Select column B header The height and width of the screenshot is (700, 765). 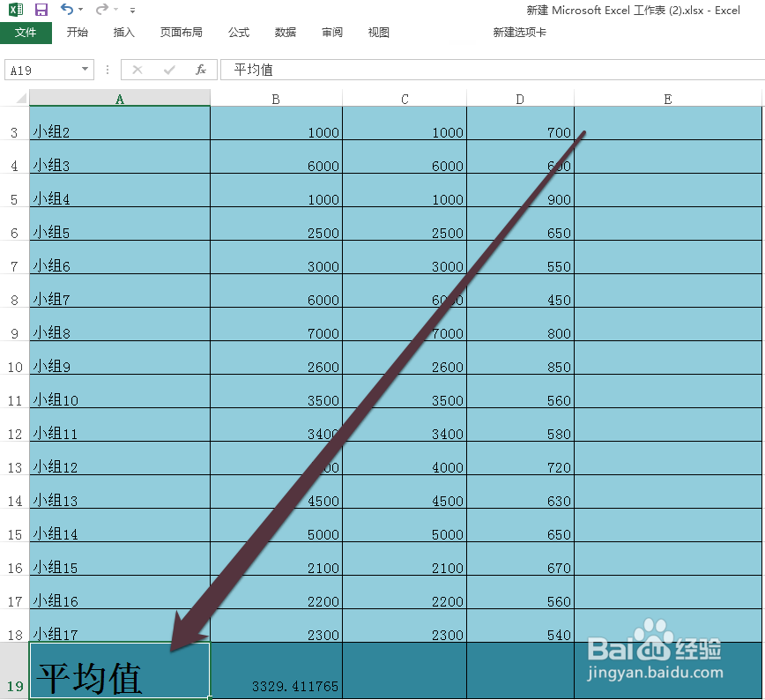pyautogui.click(x=276, y=99)
